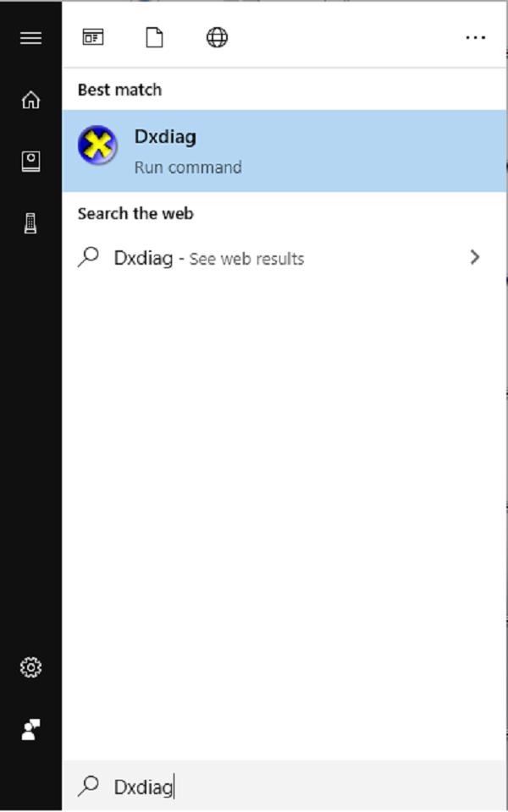Click the 'Run command' subtitle text
This screenshot has width=508, height=812.
pyautogui.click(x=188, y=167)
